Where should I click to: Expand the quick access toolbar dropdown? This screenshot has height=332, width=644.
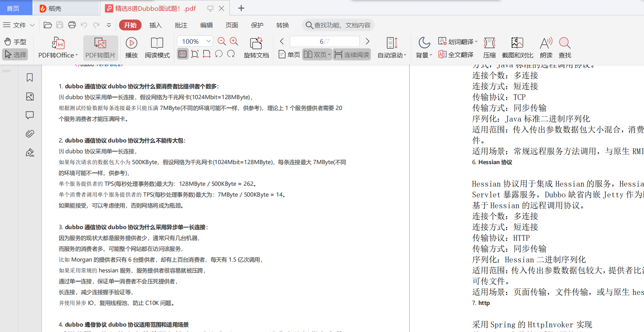tap(109, 25)
